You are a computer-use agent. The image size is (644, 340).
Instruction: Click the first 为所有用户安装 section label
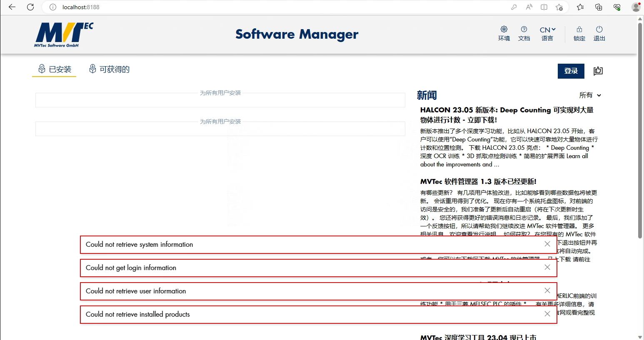coord(220,93)
